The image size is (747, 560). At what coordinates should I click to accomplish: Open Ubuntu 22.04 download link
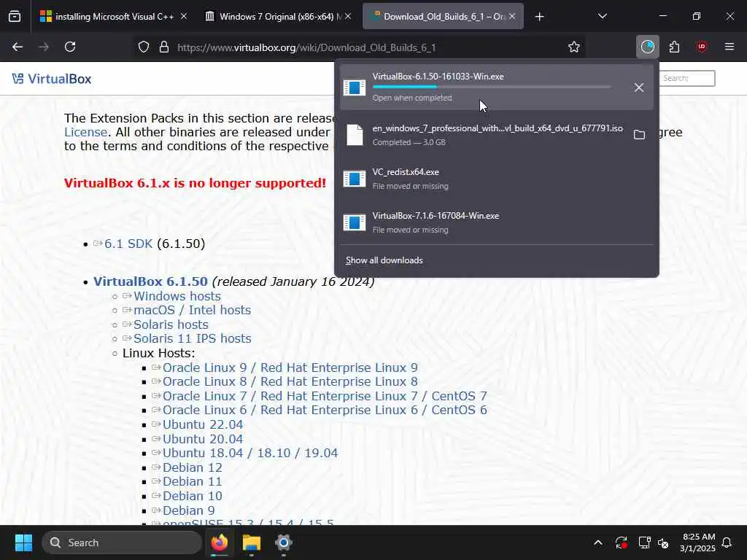pos(203,425)
